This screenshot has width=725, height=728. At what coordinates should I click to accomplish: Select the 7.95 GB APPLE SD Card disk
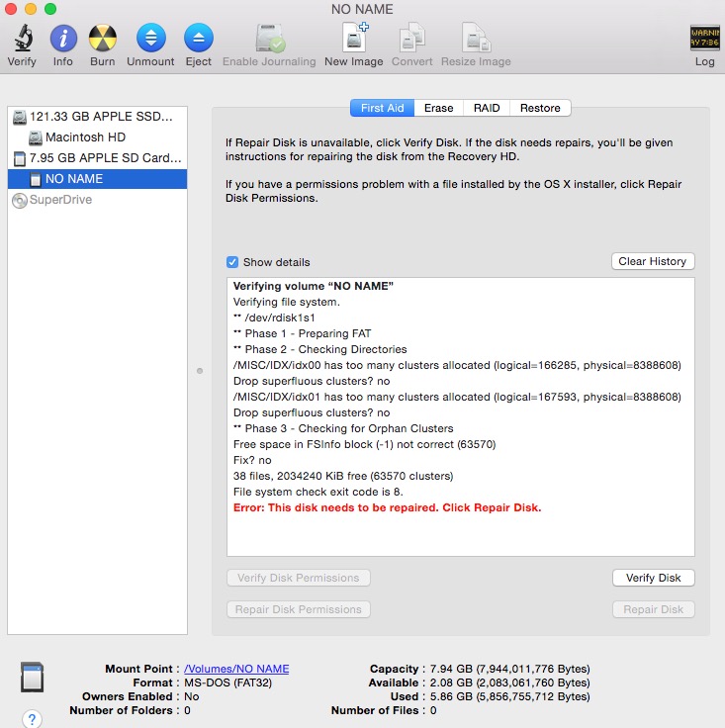click(x=98, y=158)
